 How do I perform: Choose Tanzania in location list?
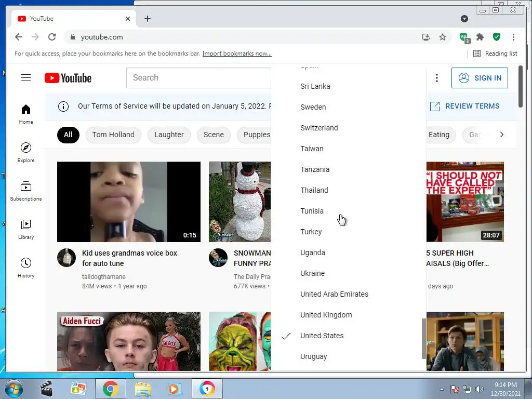[349, 169]
